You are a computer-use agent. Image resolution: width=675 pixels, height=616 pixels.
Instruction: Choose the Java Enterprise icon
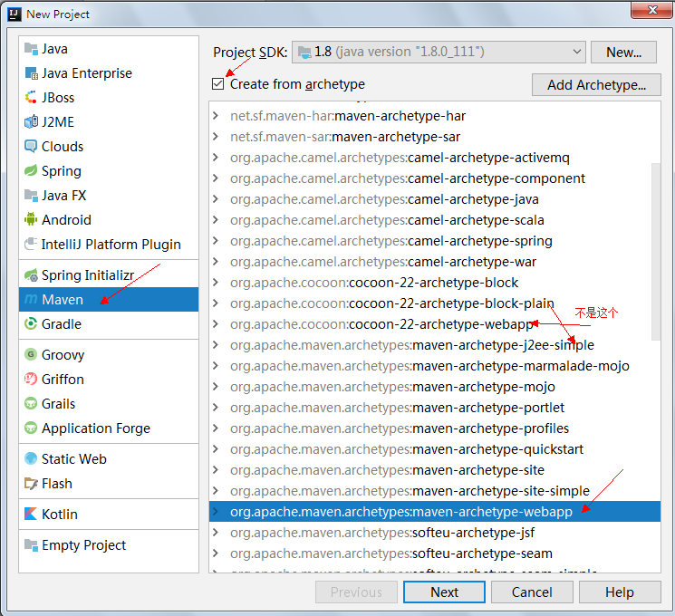[31, 73]
